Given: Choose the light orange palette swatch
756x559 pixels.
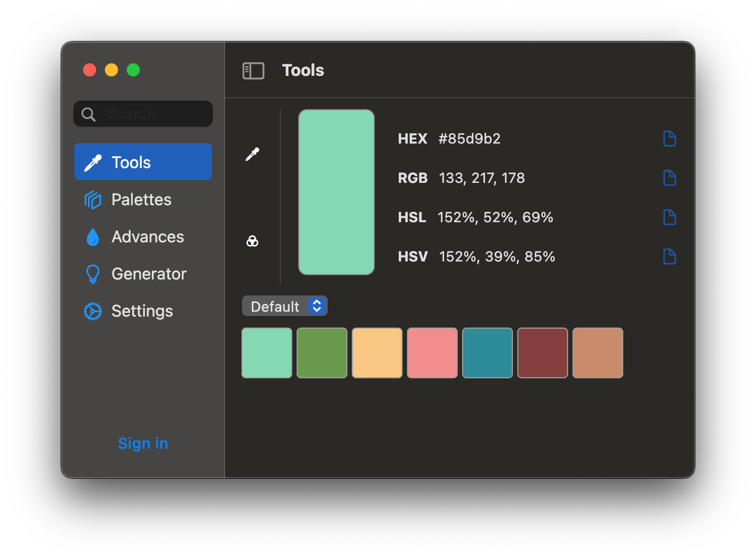Looking at the screenshot, I should [x=377, y=353].
